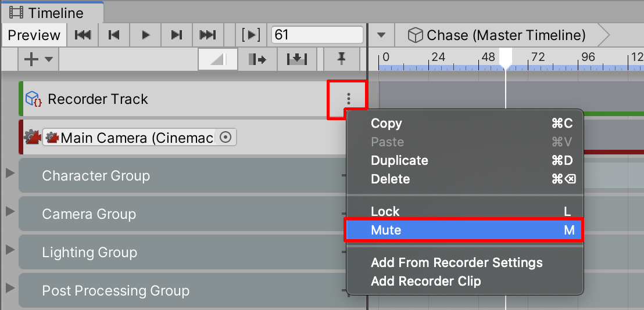Screen dimensions: 644x310
Task: Toggle play range mode icon
Action: coord(251,35)
